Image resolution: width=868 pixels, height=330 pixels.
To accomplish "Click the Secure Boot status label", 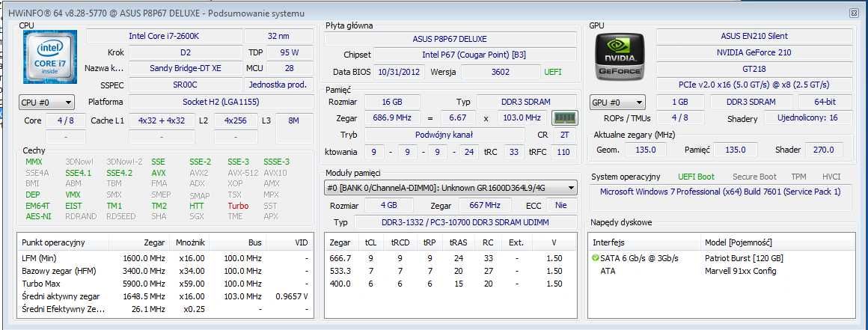I will pyautogui.click(x=754, y=177).
